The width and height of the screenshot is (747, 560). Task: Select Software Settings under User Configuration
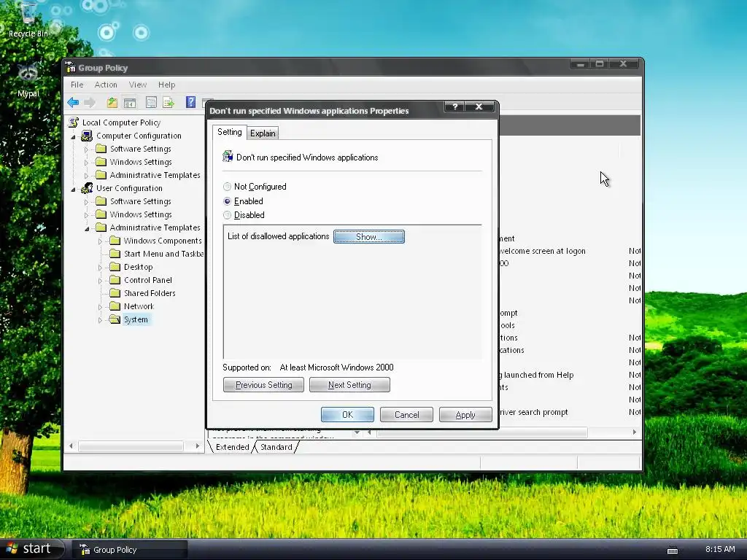tap(141, 201)
